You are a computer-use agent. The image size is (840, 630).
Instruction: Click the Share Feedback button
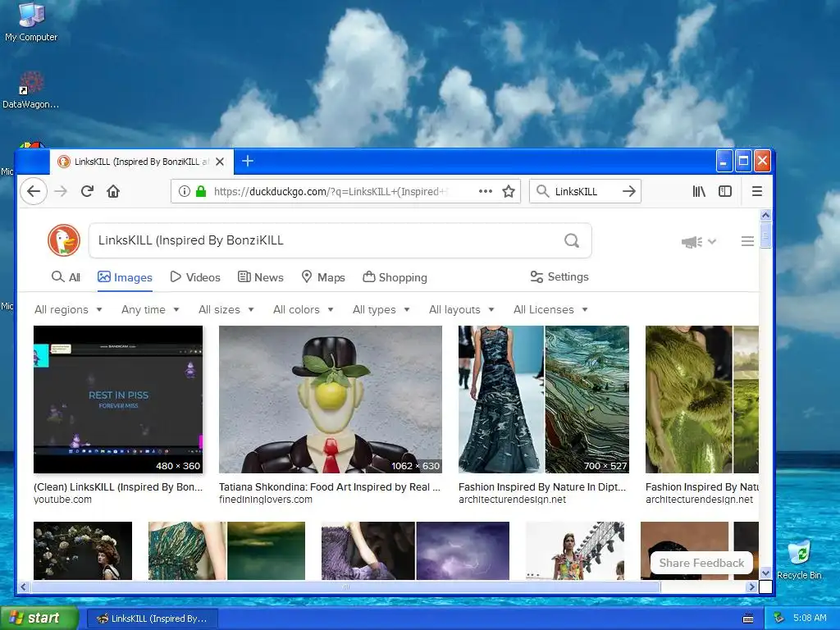point(701,563)
